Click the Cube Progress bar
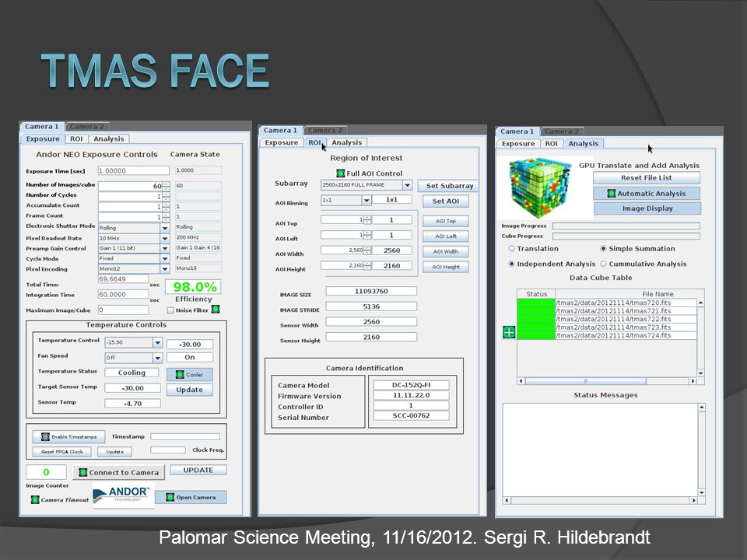Viewport: 747px width, 560px height. point(626,236)
